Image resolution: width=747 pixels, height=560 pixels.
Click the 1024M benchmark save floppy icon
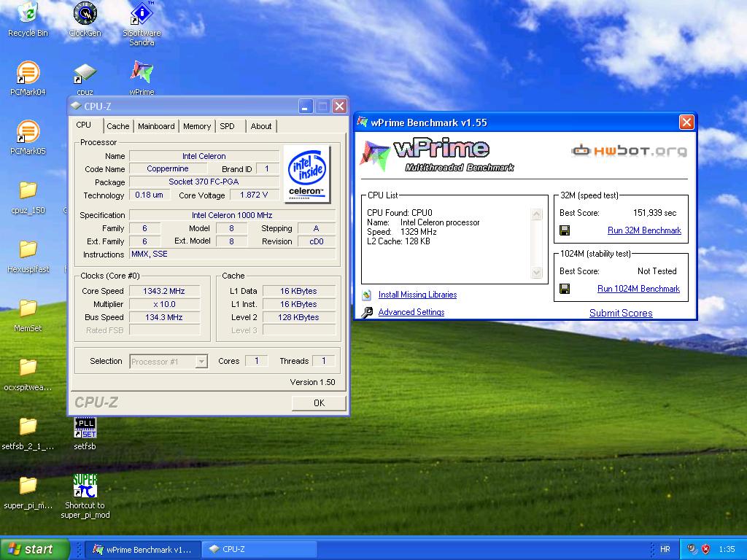click(x=565, y=289)
